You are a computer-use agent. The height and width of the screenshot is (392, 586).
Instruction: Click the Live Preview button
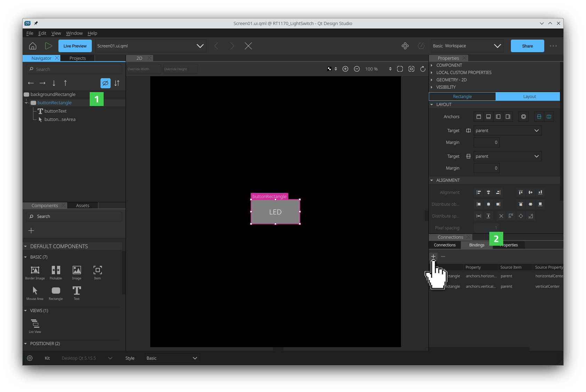tap(75, 46)
